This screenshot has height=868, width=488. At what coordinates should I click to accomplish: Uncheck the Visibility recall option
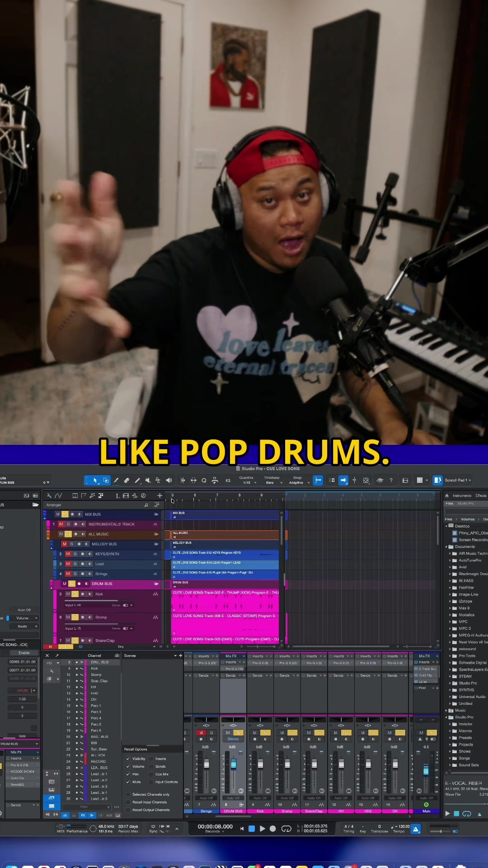[x=128, y=759]
